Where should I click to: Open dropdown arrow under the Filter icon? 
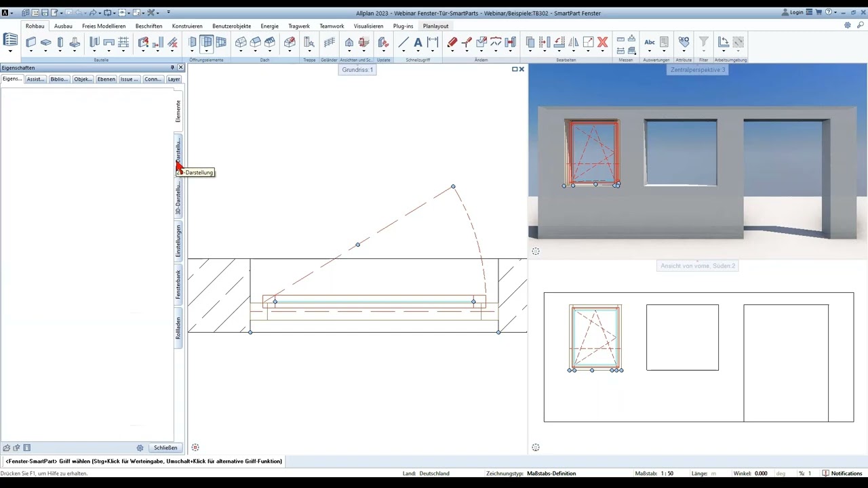(x=704, y=51)
